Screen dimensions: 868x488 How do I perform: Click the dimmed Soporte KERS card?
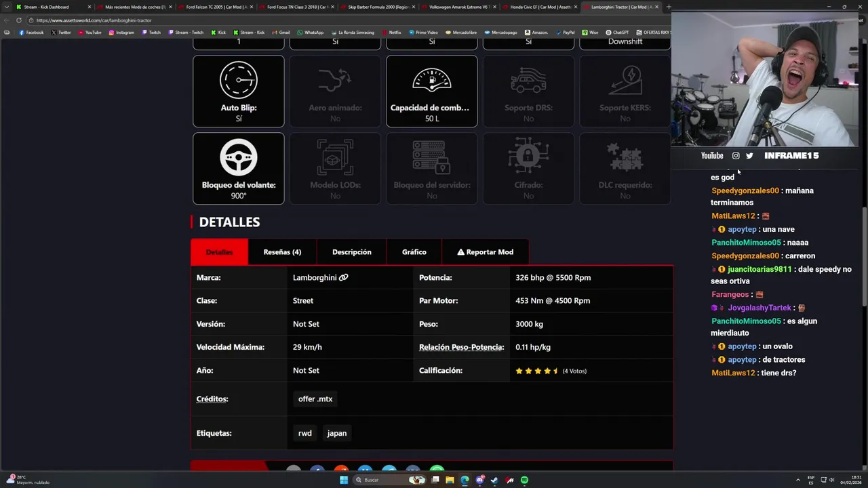pos(625,91)
